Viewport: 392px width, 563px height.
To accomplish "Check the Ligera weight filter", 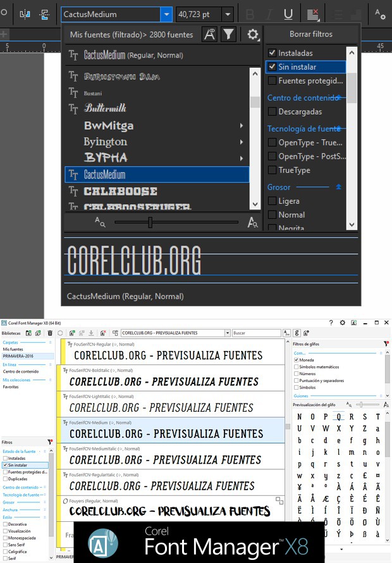I will (x=272, y=201).
